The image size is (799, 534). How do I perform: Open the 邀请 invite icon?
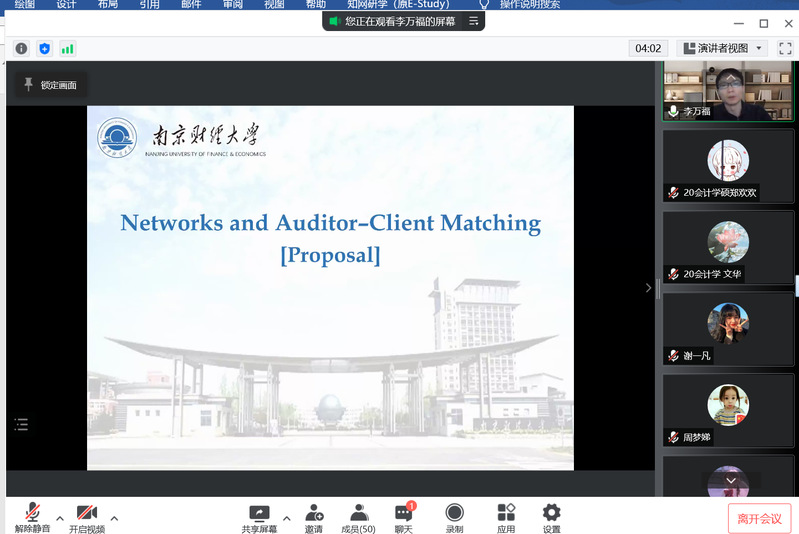(314, 514)
